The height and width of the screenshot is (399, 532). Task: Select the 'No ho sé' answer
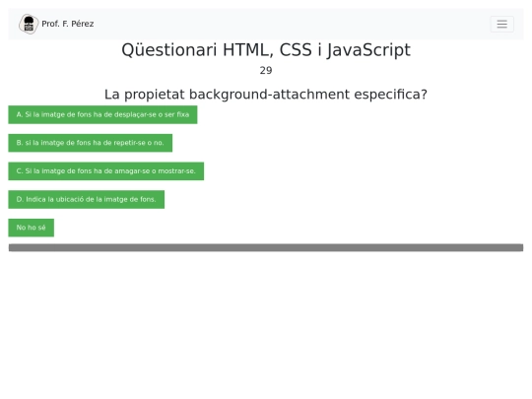32,228
